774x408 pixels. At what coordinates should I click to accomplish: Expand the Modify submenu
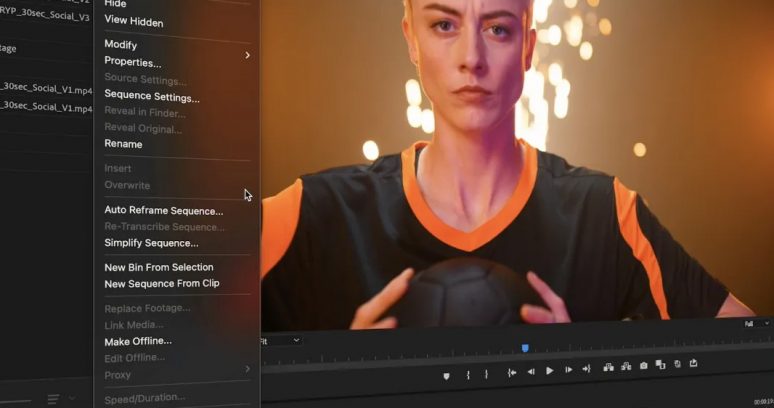[x=176, y=45]
